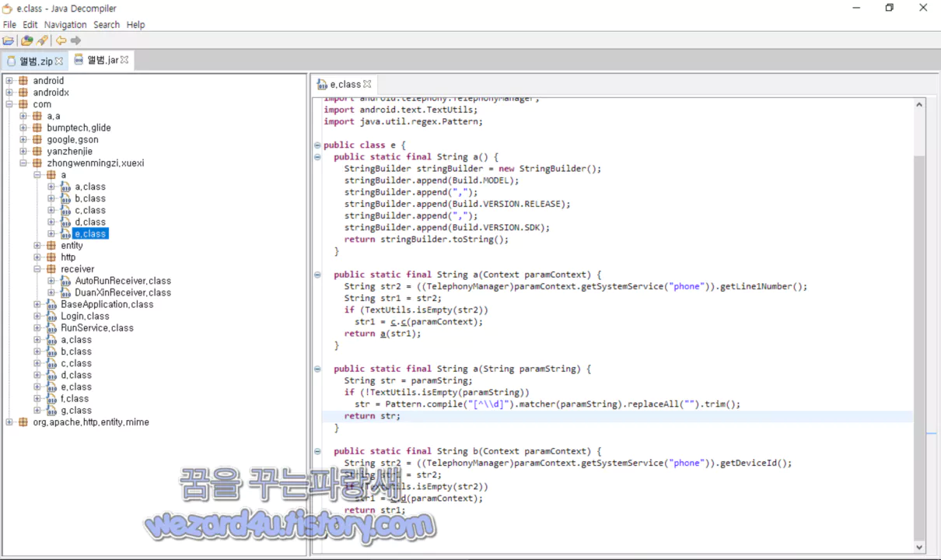Click the Java Decompiler title bar app icon
941x560 pixels.
pyautogui.click(x=8, y=9)
